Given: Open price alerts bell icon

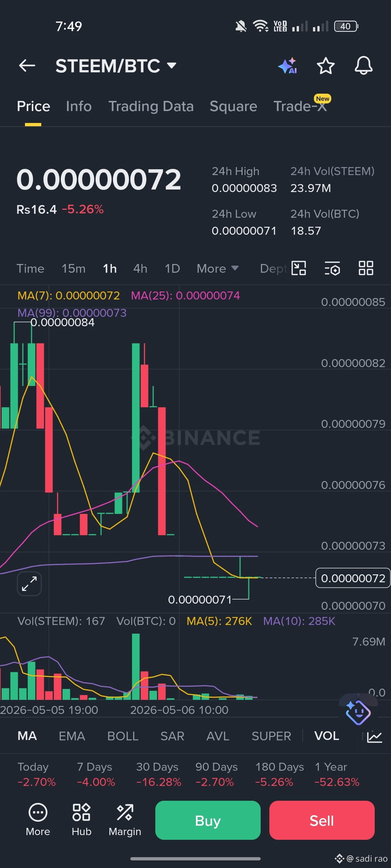Looking at the screenshot, I should point(363,66).
